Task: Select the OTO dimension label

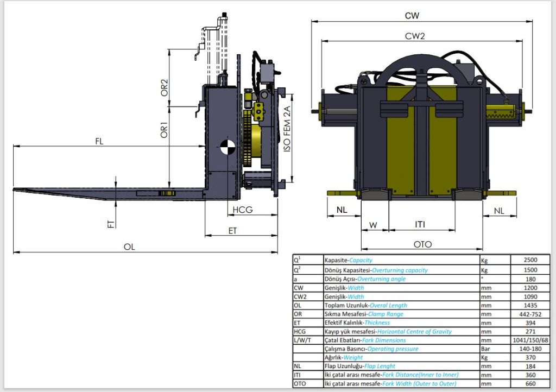Action: 422,244
